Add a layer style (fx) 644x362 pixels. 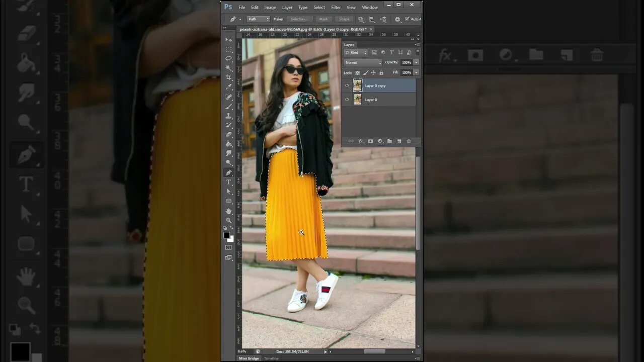[x=361, y=141]
